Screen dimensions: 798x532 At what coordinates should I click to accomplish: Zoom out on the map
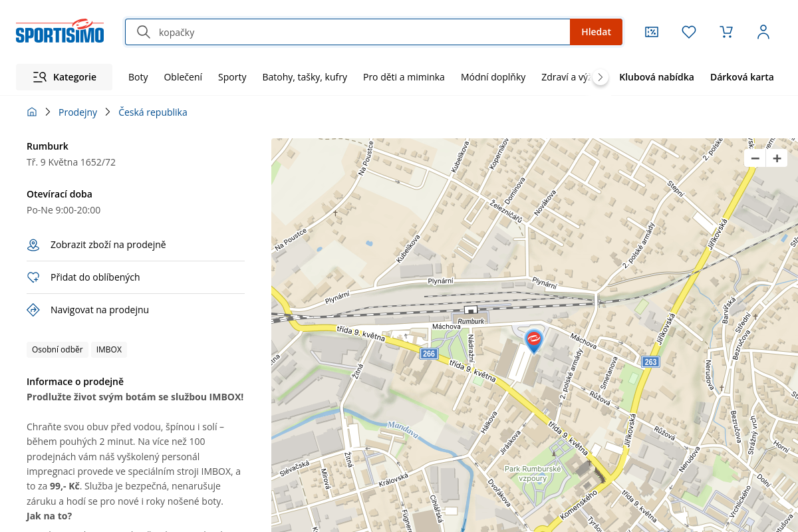pyautogui.click(x=755, y=158)
